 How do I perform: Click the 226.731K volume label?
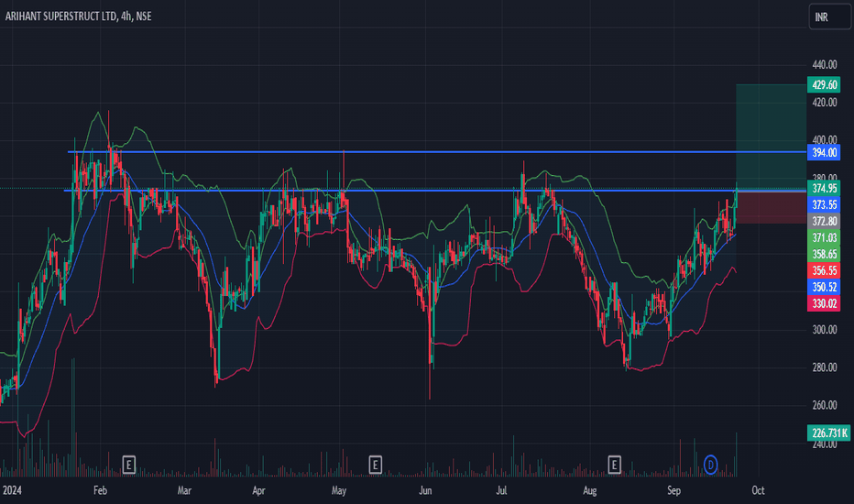pos(827,433)
